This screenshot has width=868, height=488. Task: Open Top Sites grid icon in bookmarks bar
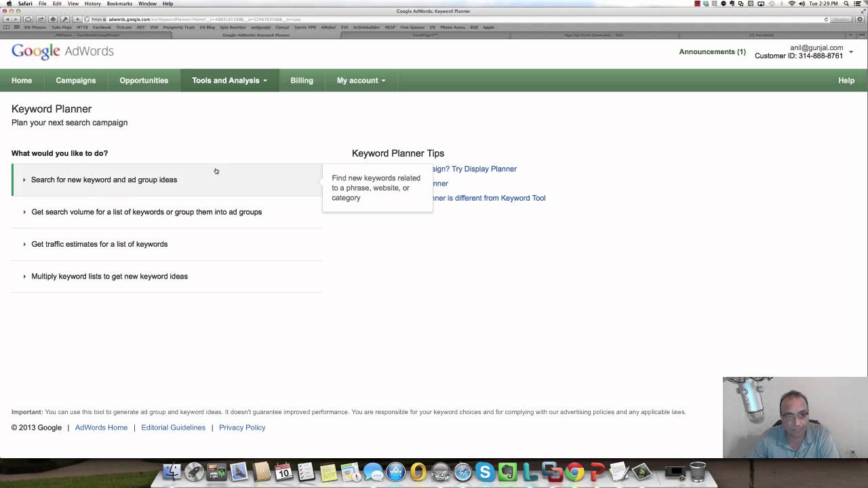(17, 27)
